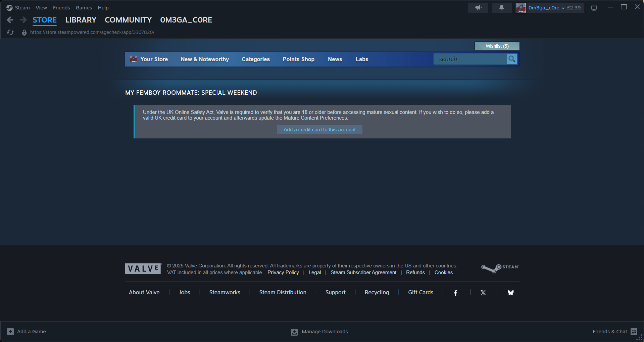Open the 0M3GA_CORE profile tab
This screenshot has width=644, height=342.
(x=186, y=20)
